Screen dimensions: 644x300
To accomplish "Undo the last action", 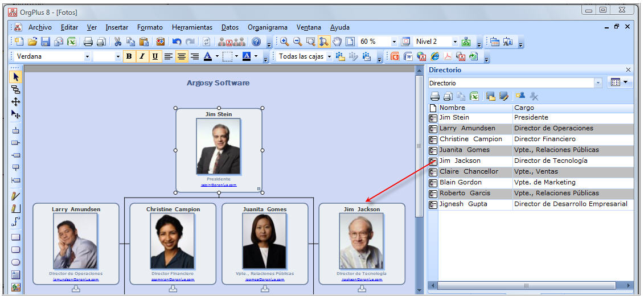I will coord(177,42).
